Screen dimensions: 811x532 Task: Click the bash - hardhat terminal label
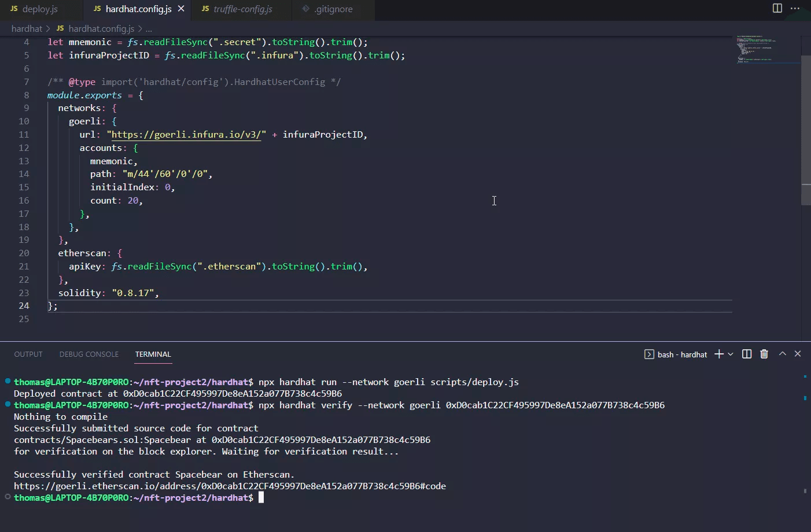pos(682,354)
